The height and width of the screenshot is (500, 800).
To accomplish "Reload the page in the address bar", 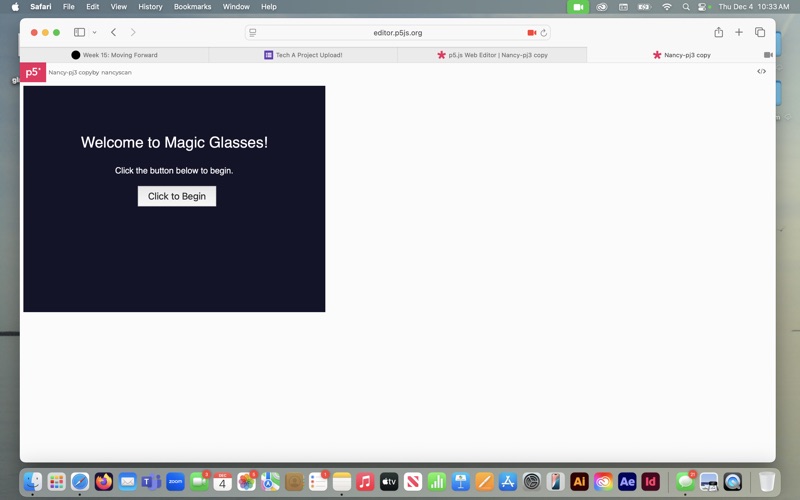I will click(x=544, y=33).
